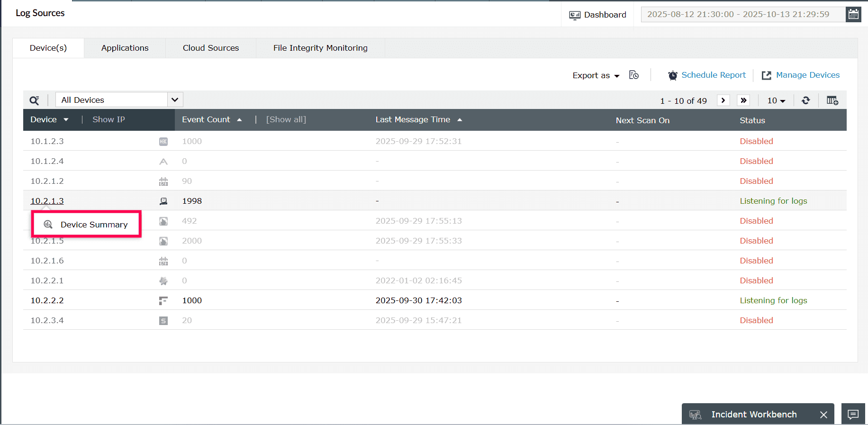868x425 pixels.
Task: Click the device type icon for 10.2.2.2
Action: (163, 301)
